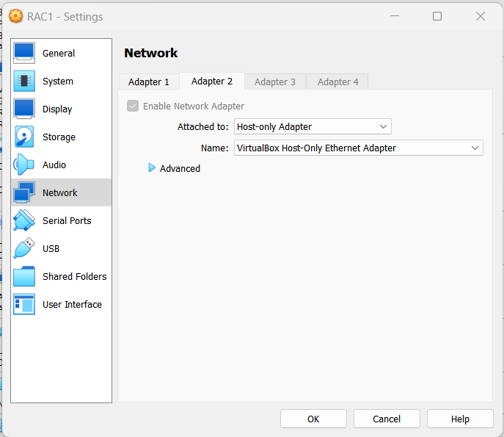Open User Interface settings label
The height and width of the screenshot is (437, 504).
point(72,304)
